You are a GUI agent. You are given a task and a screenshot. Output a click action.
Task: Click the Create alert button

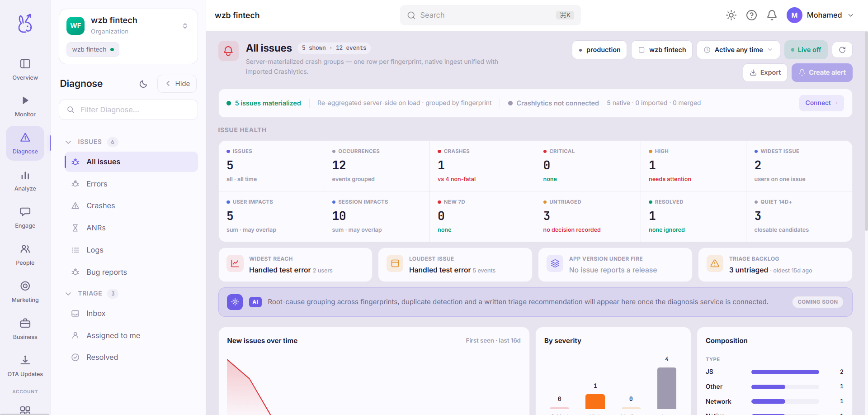[x=822, y=72]
